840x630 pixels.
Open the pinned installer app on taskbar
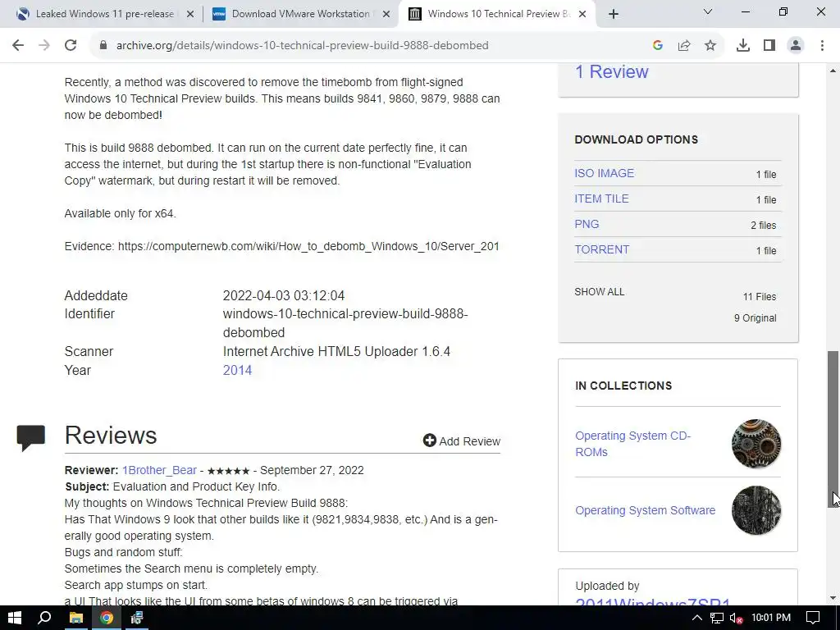pyautogui.click(x=137, y=618)
